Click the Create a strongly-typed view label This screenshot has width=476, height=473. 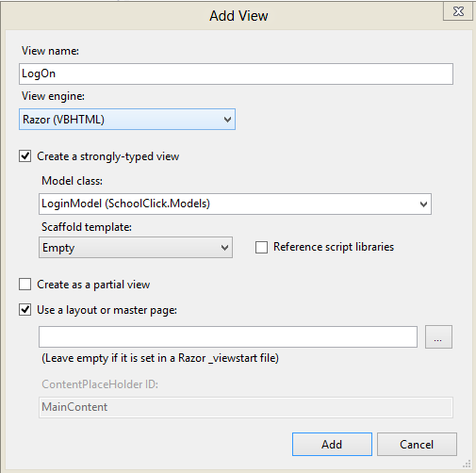[x=108, y=156]
